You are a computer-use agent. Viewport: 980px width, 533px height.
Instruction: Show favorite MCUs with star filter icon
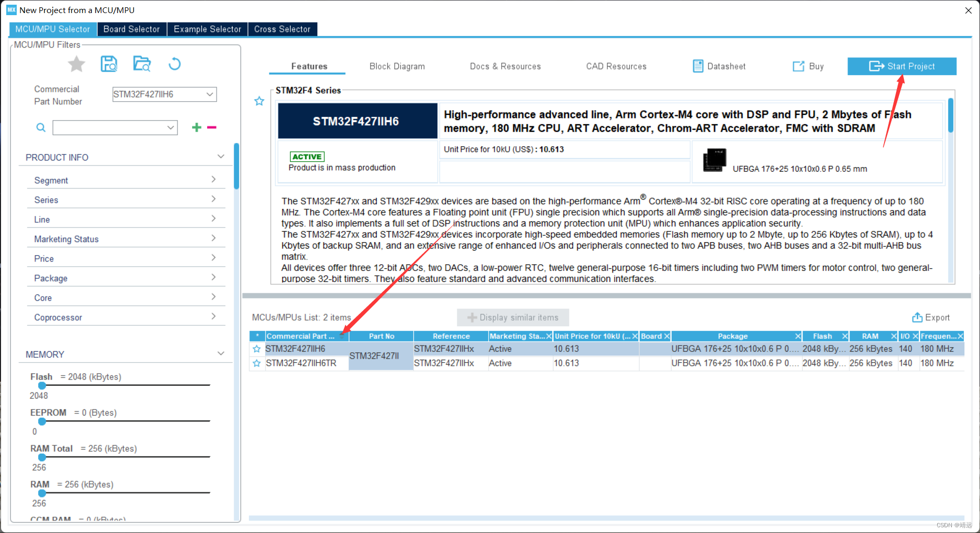77,64
